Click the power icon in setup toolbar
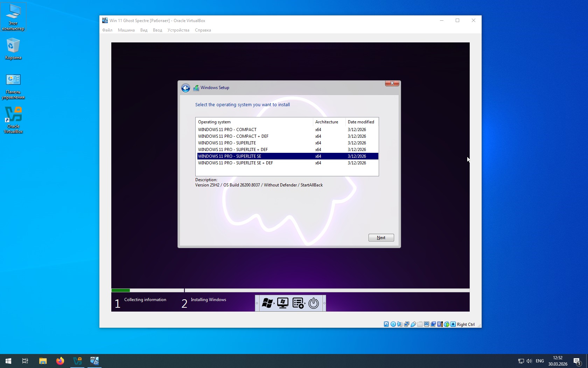Screen dimensions: 588x368 (313, 303)
